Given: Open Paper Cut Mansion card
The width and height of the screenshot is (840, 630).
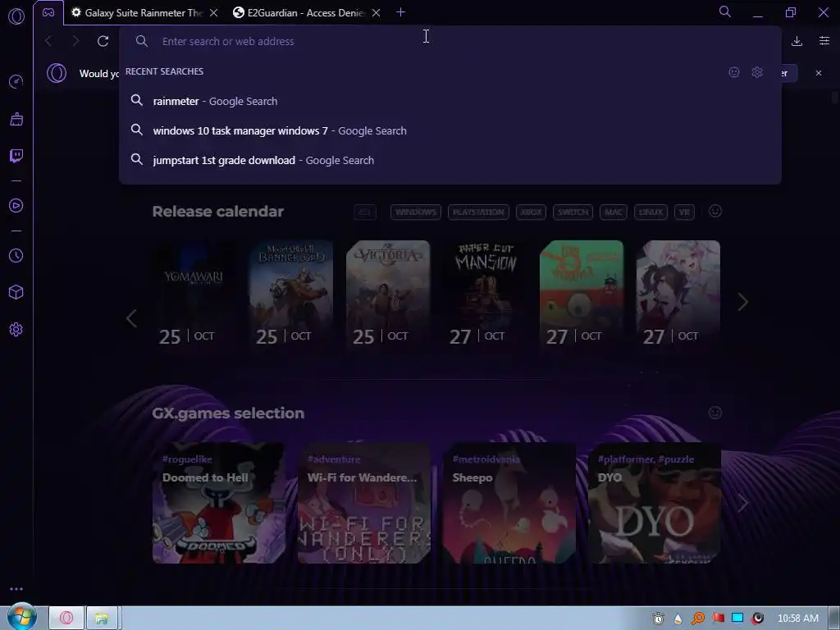Looking at the screenshot, I should tap(485, 294).
